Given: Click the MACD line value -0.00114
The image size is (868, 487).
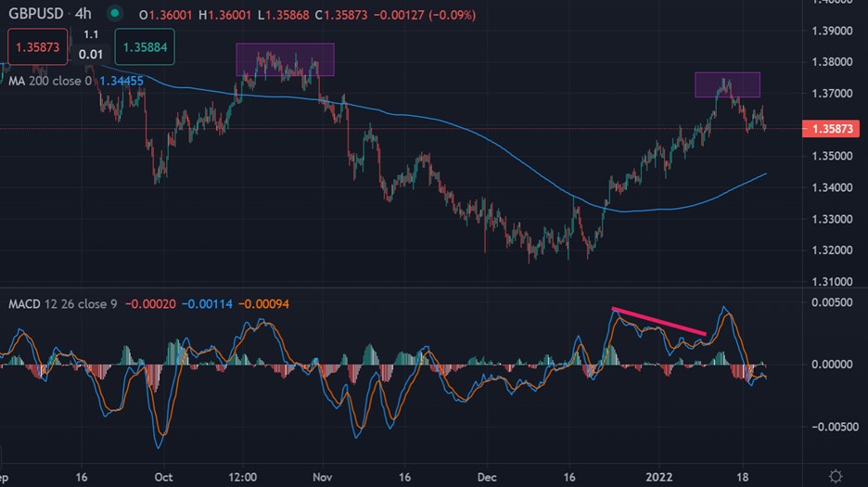Looking at the screenshot, I should coord(207,304).
